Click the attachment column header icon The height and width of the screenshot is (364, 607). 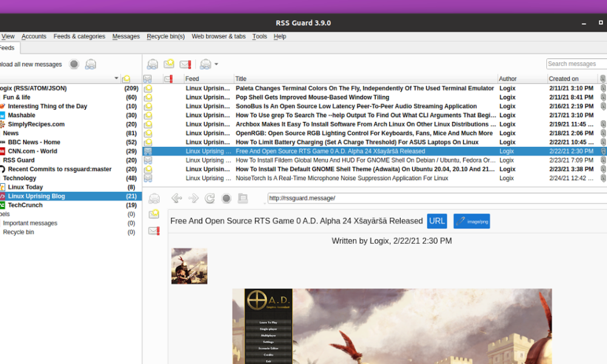pos(603,79)
